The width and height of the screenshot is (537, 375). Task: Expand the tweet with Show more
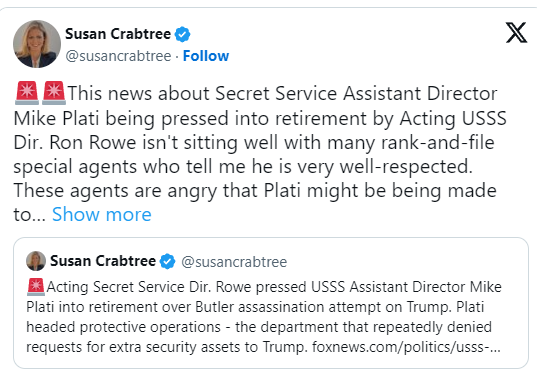[102, 215]
